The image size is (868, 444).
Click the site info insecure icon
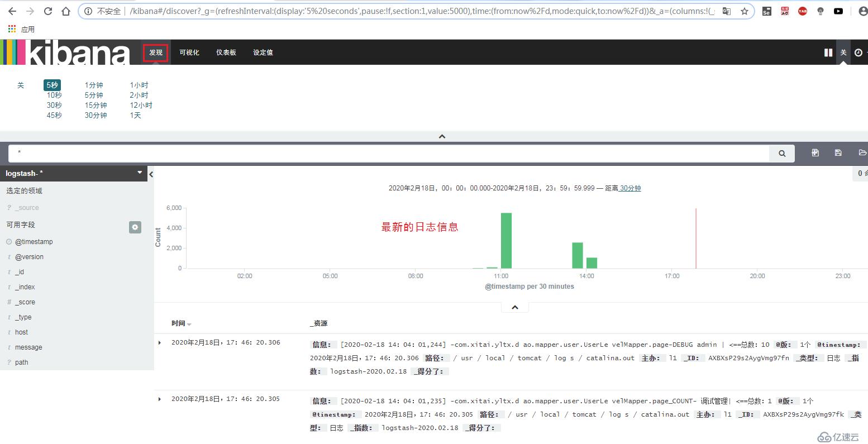click(88, 11)
